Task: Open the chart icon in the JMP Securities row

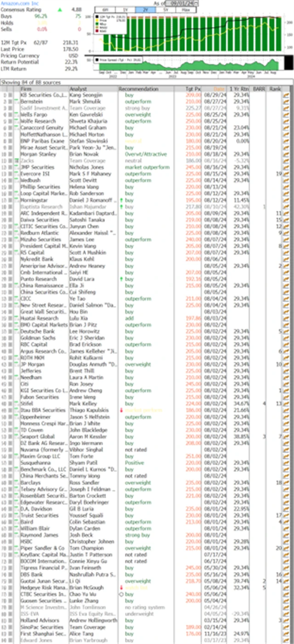Action: (286, 167)
